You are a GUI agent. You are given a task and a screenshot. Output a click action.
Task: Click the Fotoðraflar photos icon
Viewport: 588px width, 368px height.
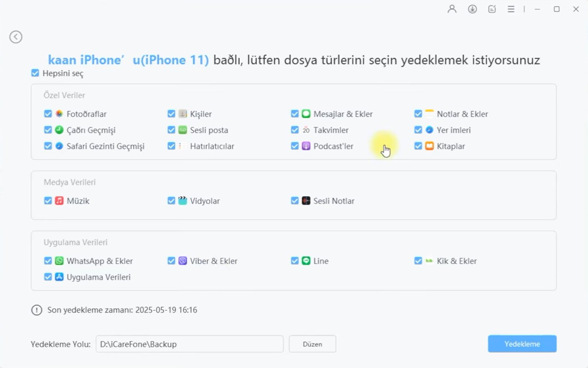click(x=59, y=114)
